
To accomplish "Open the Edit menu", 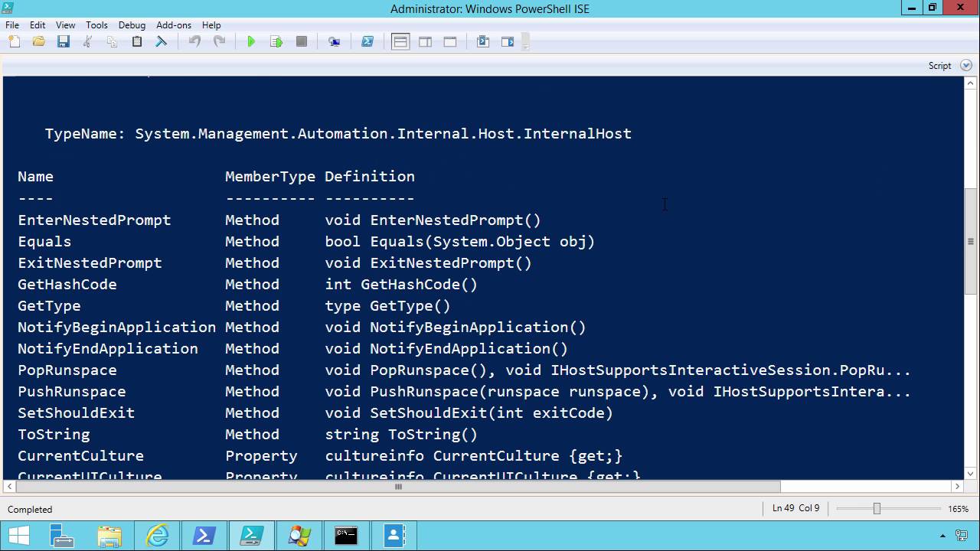I will [x=38, y=25].
